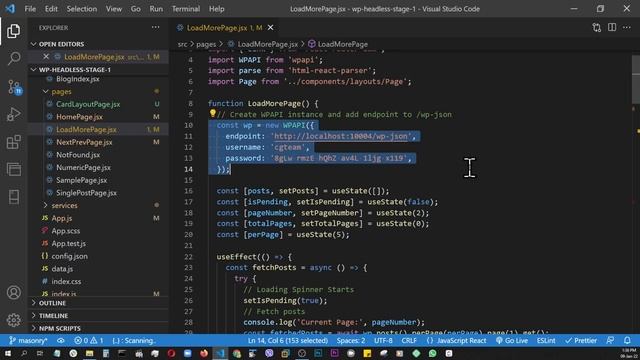Click Prettier in status bar
This screenshot has height=360, width=640.
(x=581, y=340)
